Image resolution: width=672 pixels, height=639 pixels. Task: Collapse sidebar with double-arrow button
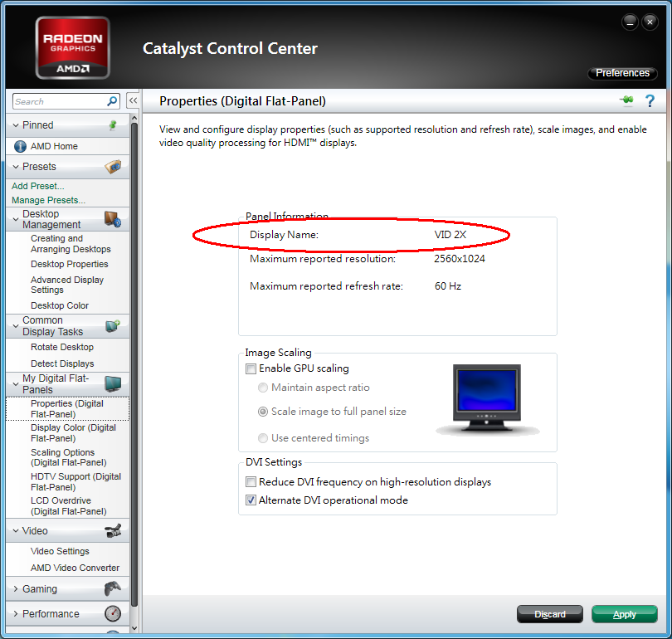[134, 100]
